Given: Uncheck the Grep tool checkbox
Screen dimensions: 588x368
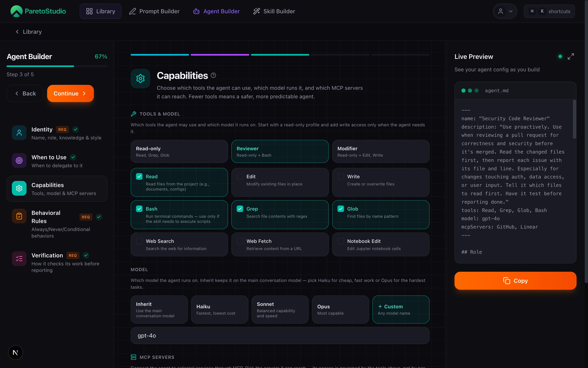Looking at the screenshot, I should coord(240,209).
